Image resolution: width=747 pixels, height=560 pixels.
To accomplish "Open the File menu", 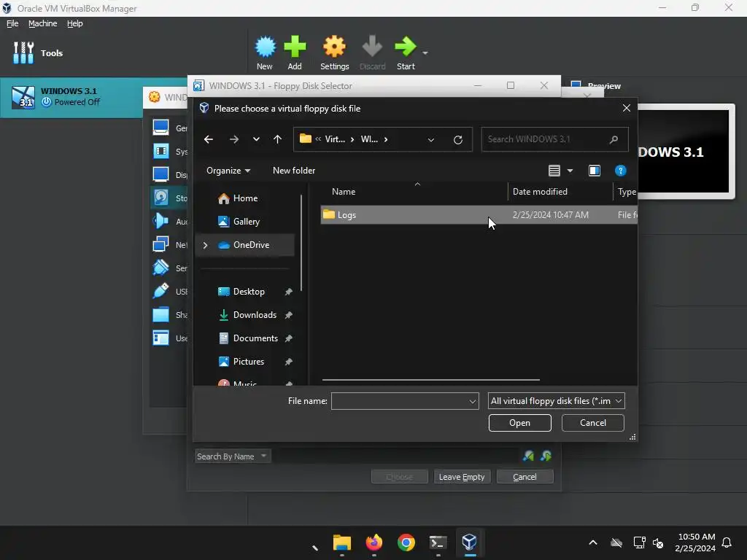I will point(12,23).
